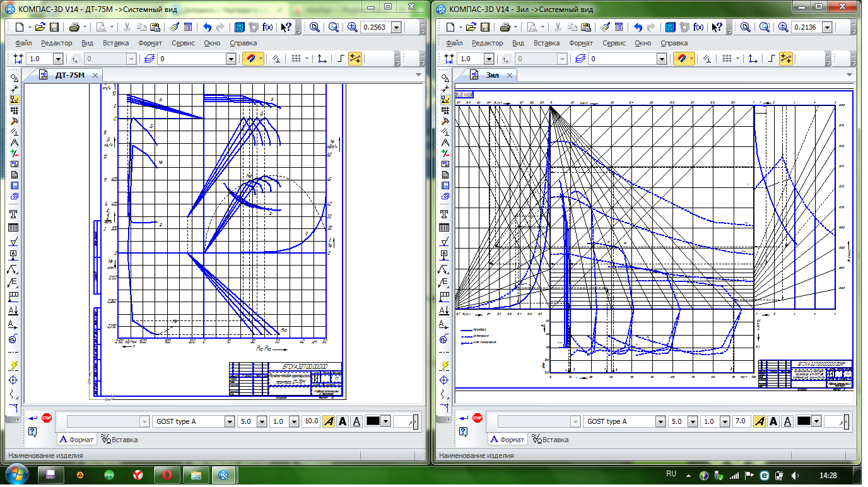
Task: Print icon in Зил window toolbar
Action: pyautogui.click(x=505, y=27)
